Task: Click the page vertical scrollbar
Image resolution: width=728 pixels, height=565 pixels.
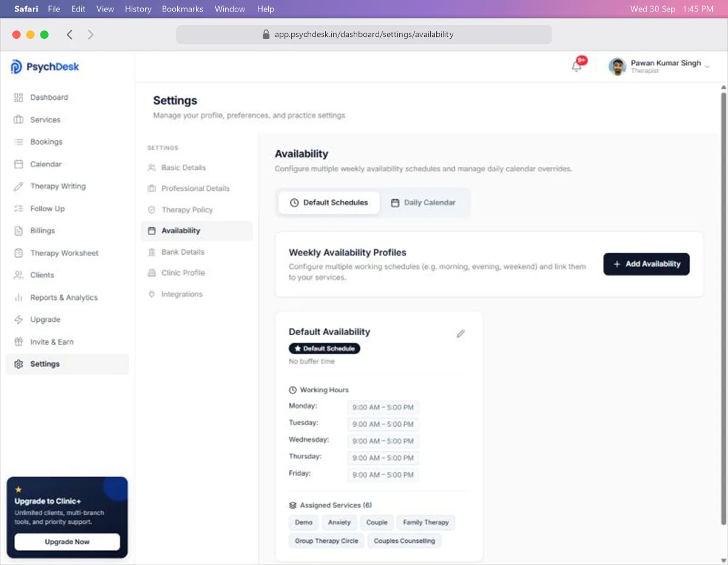Action: [723, 309]
